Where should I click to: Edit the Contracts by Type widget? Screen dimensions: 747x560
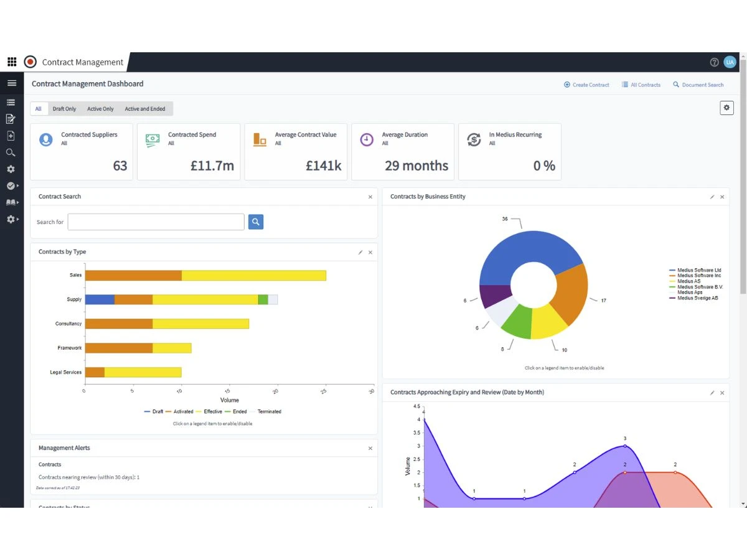pos(360,252)
